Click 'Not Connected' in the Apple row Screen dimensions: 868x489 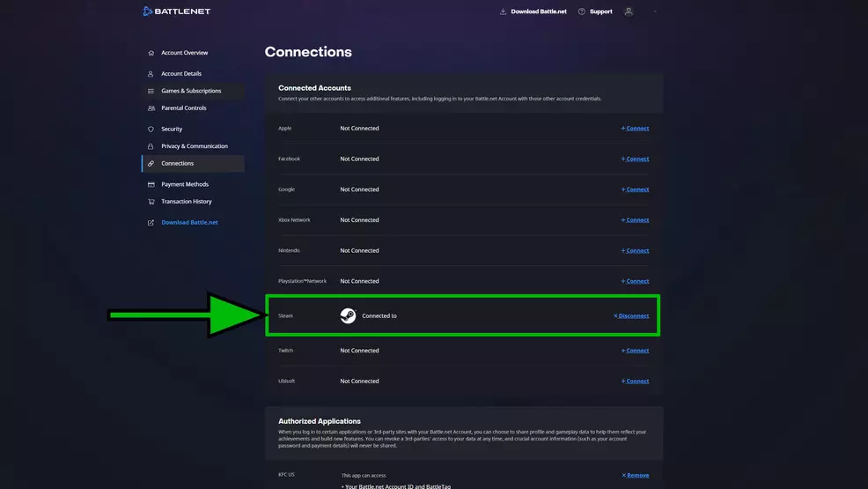[359, 129]
